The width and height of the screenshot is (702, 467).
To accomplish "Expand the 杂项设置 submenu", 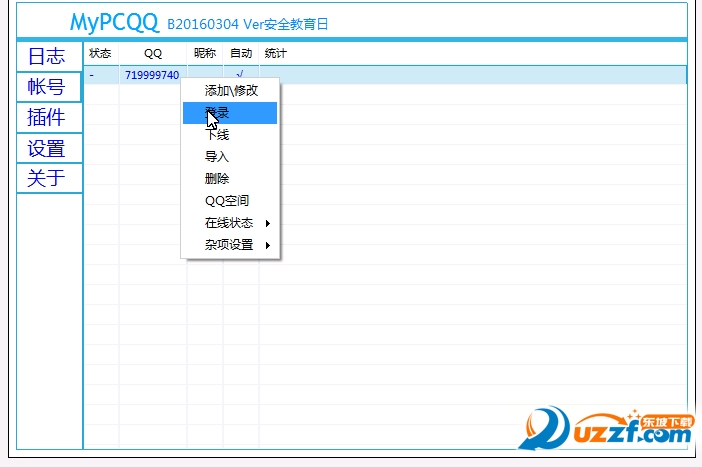I will pos(230,244).
